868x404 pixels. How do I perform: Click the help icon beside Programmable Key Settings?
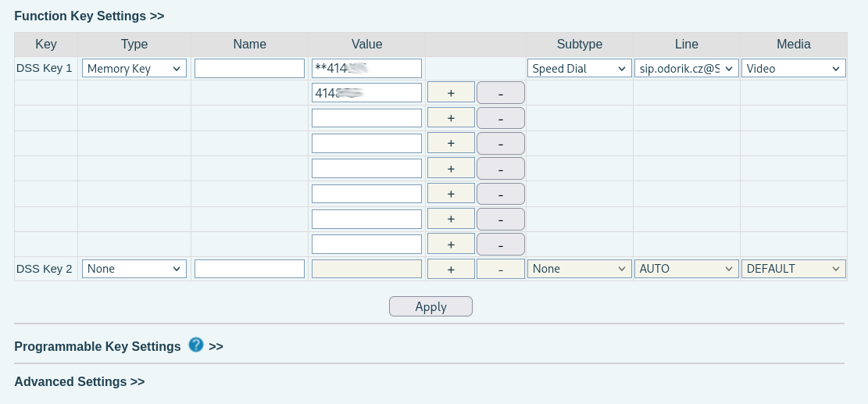pyautogui.click(x=196, y=345)
